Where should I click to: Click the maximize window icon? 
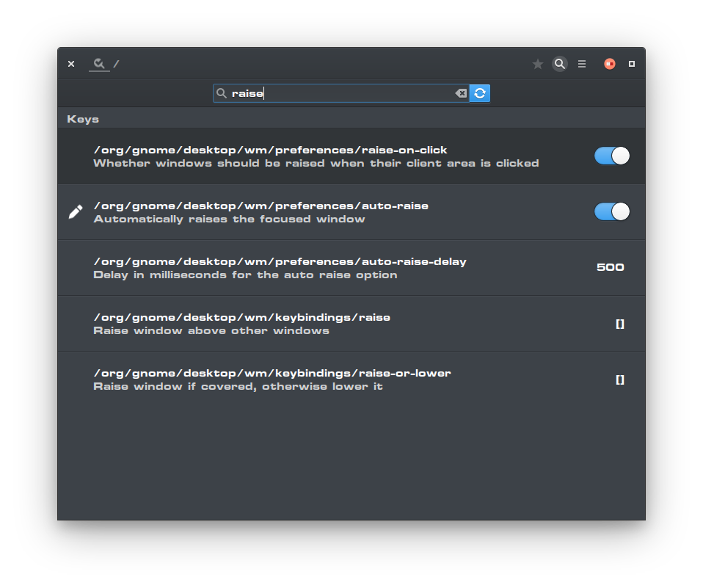tap(632, 64)
